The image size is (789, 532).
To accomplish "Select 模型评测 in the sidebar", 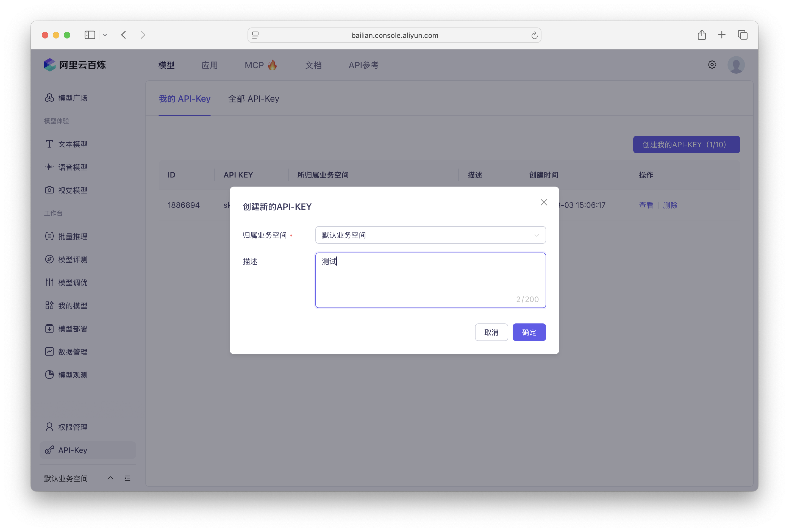I will pos(49,259).
